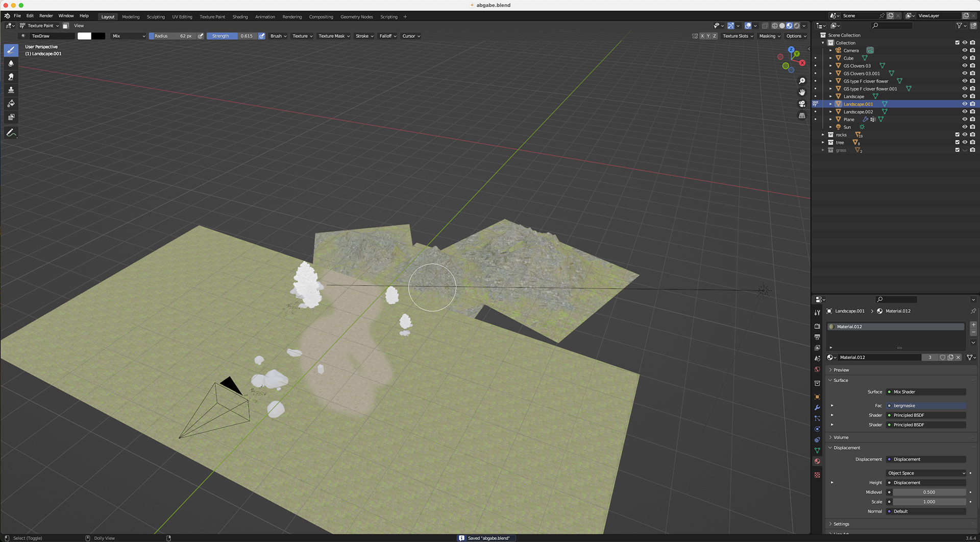Open the Mix blend mode dropdown
The width and height of the screenshot is (980, 542).
pos(129,36)
